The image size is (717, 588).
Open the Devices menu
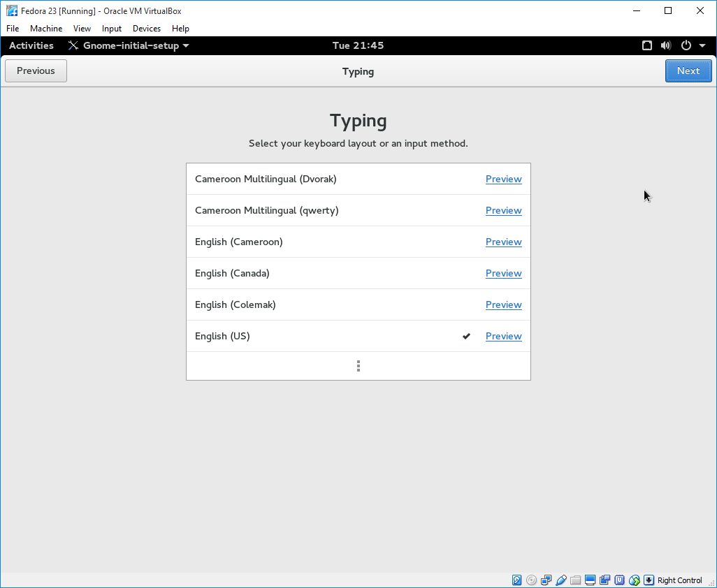pyautogui.click(x=147, y=29)
